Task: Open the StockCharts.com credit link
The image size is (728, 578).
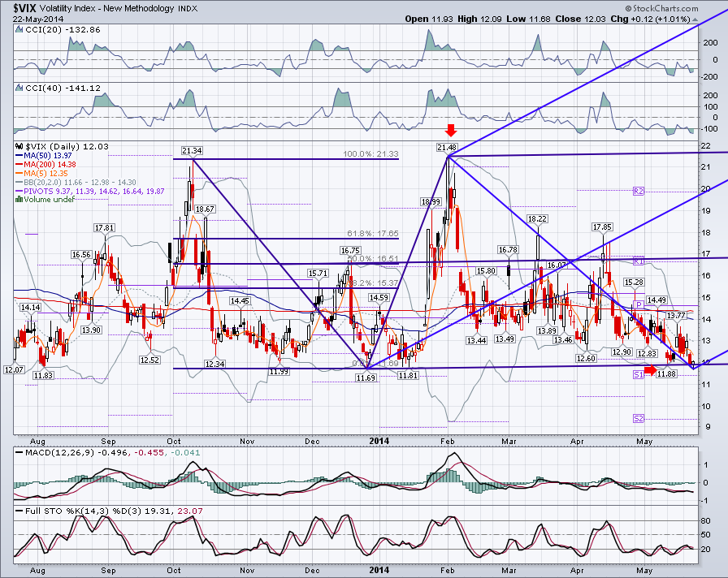Action: (x=661, y=8)
